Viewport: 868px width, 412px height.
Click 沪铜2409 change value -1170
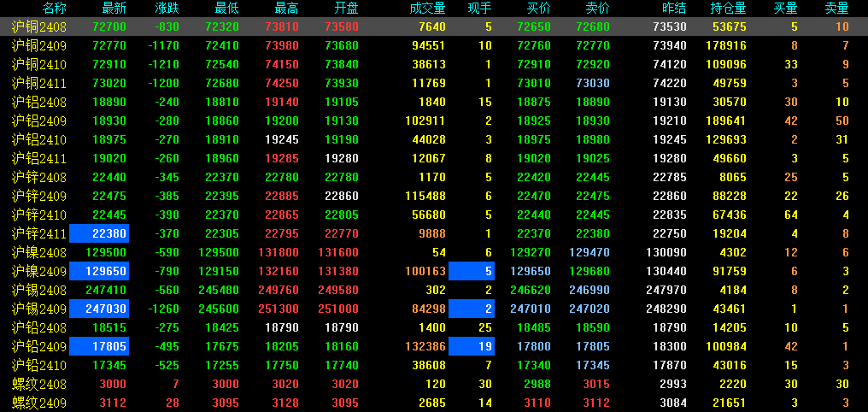(x=164, y=45)
